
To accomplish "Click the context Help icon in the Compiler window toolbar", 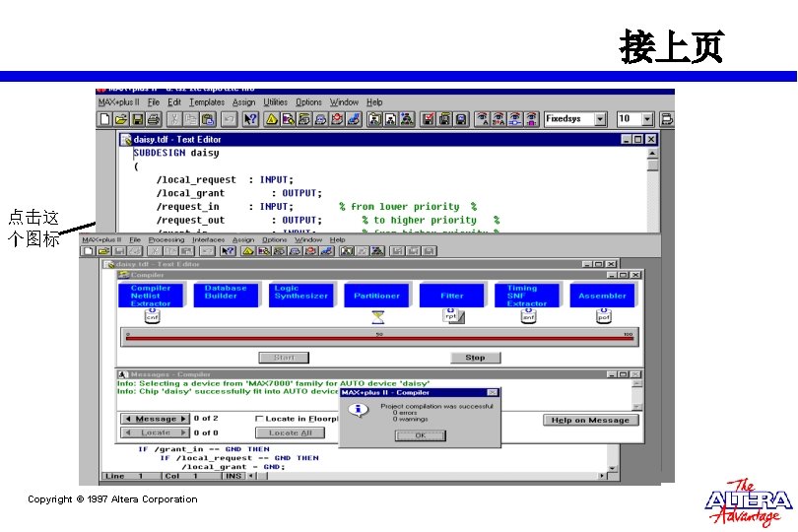I will 228,250.
